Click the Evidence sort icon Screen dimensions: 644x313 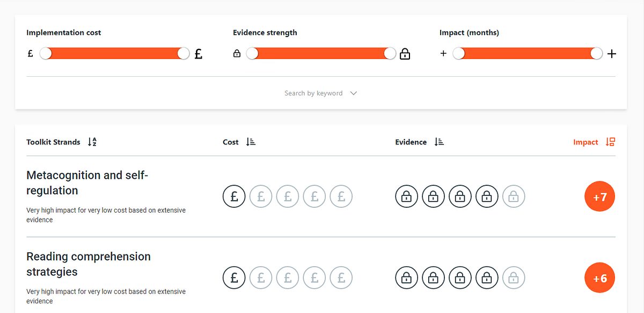click(x=439, y=142)
